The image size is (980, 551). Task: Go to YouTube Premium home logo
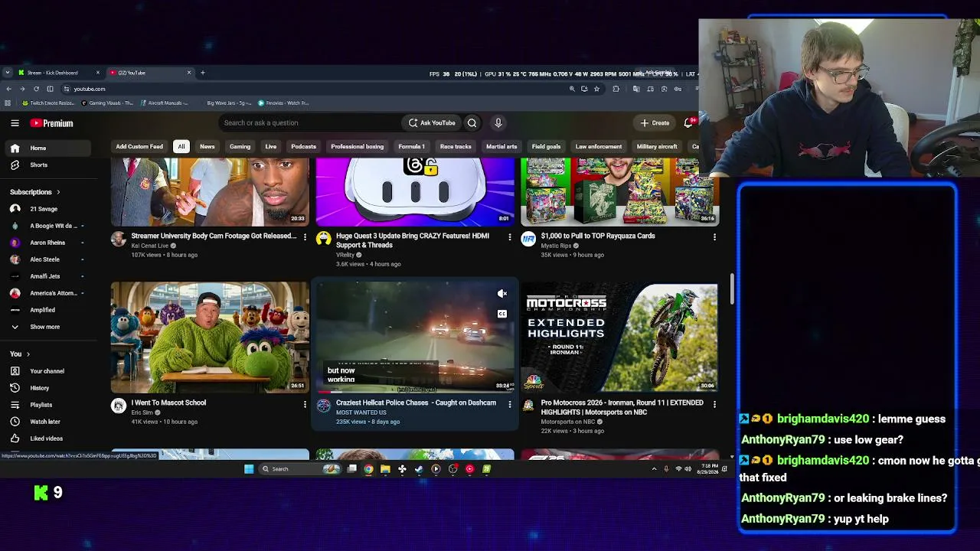click(x=51, y=122)
